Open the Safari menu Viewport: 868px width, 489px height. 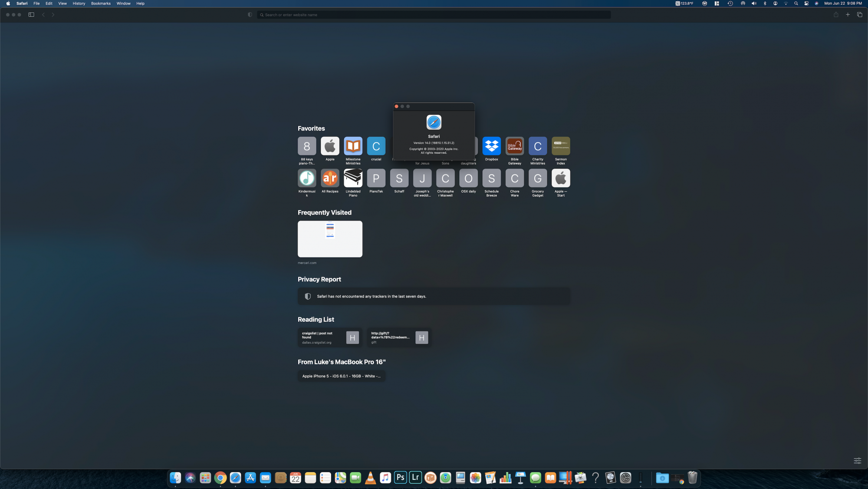(22, 3)
